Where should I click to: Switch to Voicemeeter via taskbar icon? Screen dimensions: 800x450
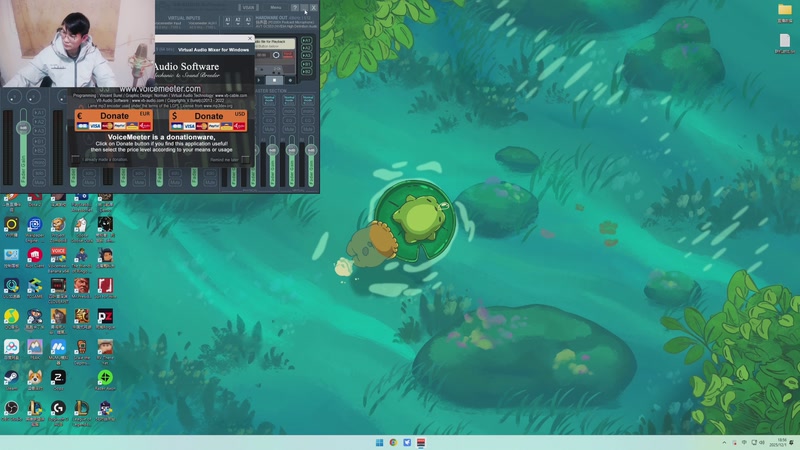[421, 442]
